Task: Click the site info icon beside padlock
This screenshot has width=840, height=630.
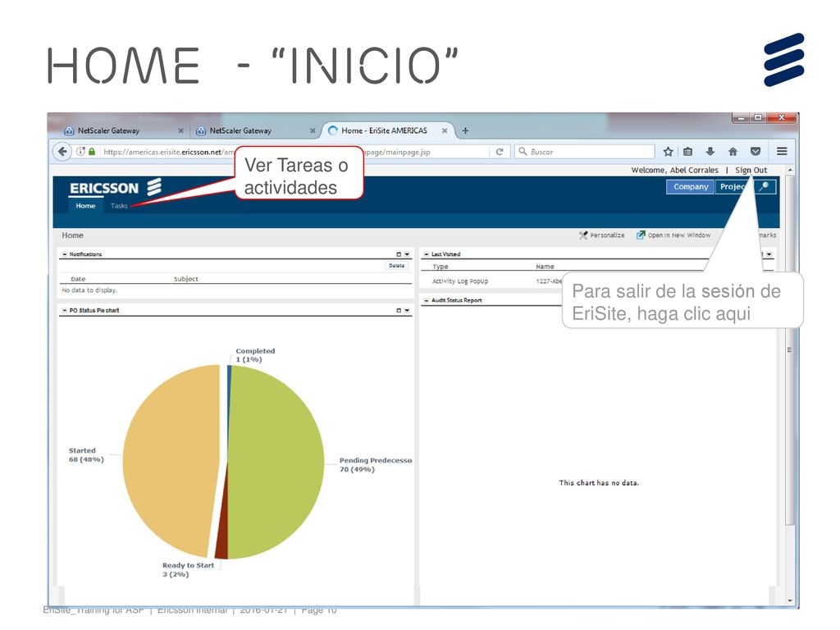Action: [81, 152]
